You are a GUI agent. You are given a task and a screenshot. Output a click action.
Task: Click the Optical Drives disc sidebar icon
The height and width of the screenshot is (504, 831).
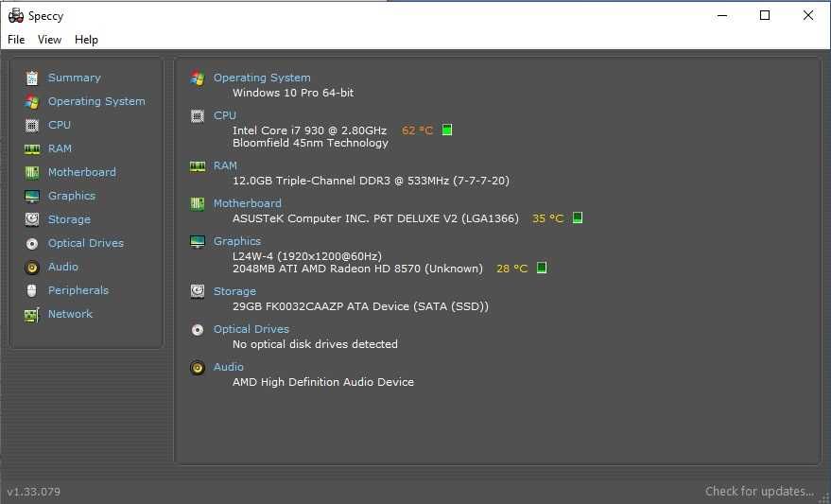click(x=32, y=243)
